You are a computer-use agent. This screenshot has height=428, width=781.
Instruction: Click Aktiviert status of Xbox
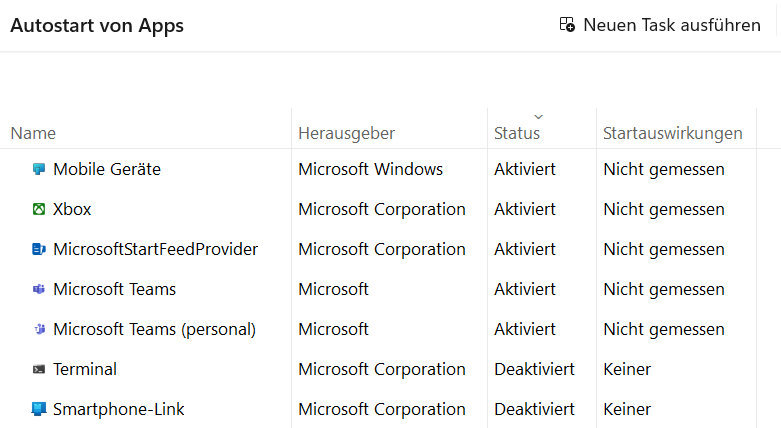[525, 209]
